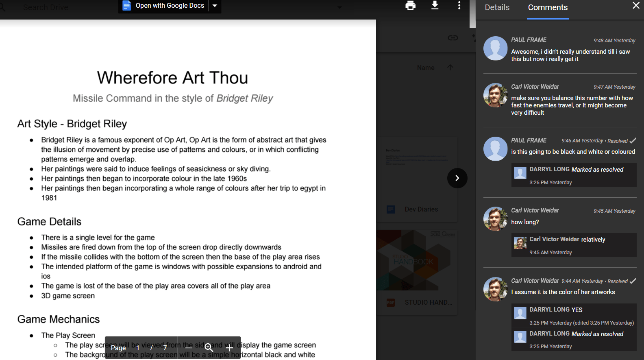Click Darryl Long's avatar at 3:26 PM reply

[520, 173]
